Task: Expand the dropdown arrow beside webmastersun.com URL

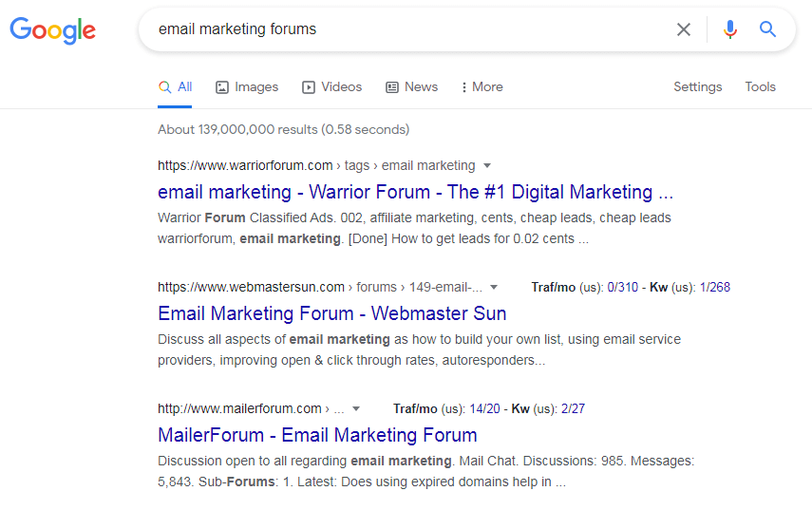Action: pos(494,288)
